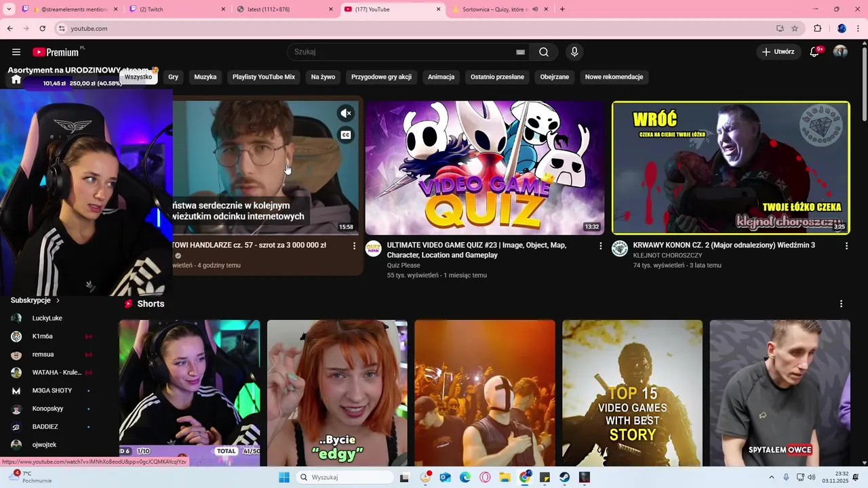Screen dimensions: 868x488
Task: Open options for ULTIMATE VIDEO GAME QUIZ video
Action: click(x=600, y=246)
